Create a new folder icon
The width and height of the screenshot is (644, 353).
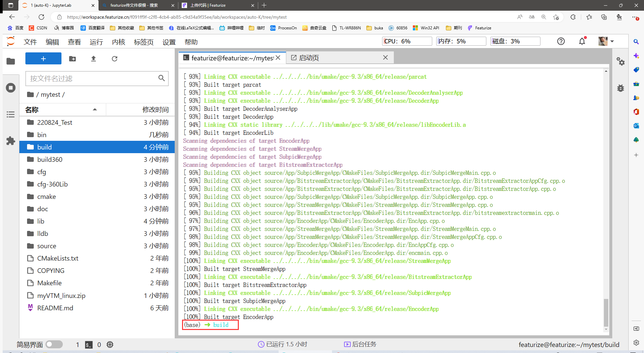[72, 59]
